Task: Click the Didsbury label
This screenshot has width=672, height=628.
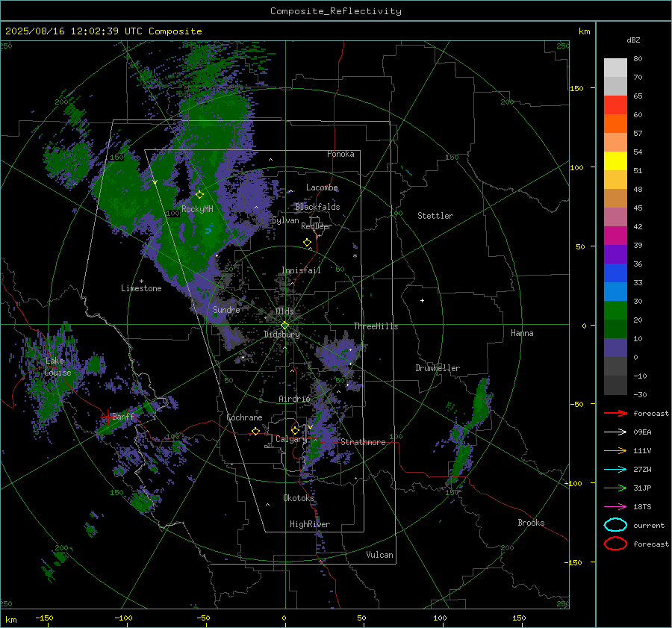Action: click(x=281, y=335)
